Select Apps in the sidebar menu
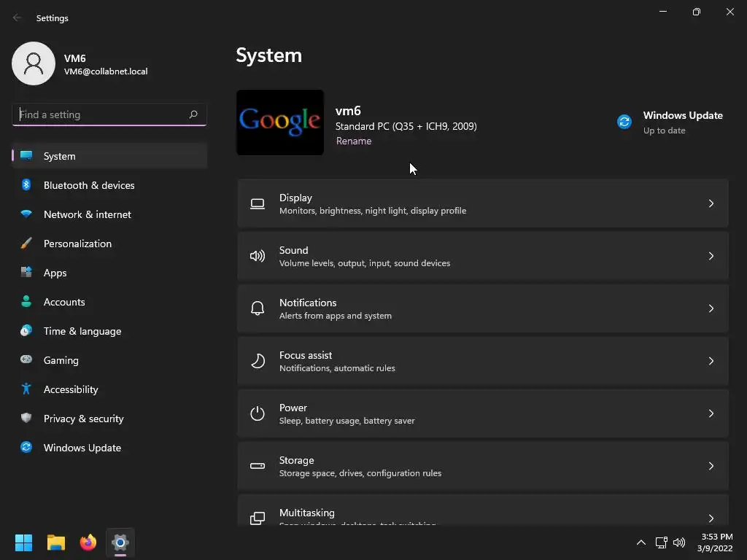Image resolution: width=747 pixels, height=560 pixels. tap(55, 273)
